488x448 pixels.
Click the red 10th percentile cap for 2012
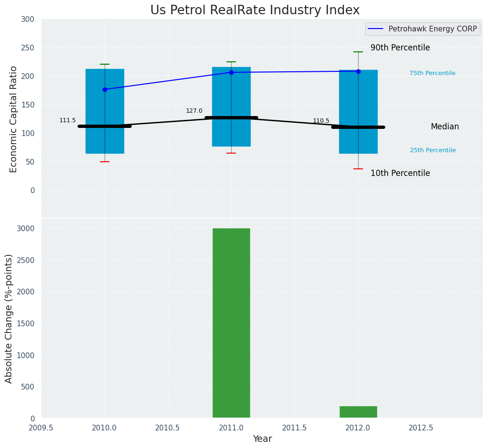(x=358, y=169)
